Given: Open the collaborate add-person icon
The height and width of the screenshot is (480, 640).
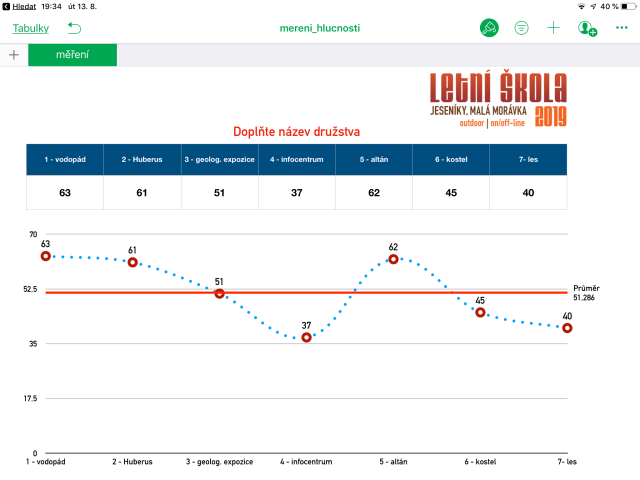Looking at the screenshot, I should point(587,28).
